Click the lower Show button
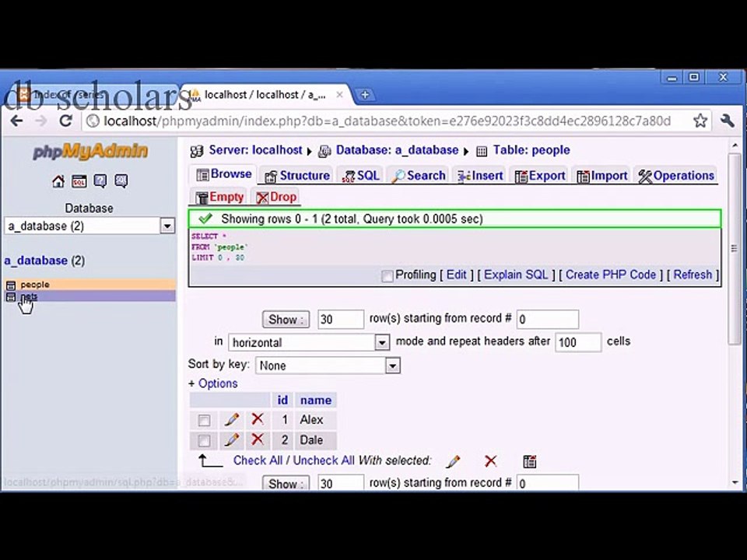Image resolution: width=747 pixels, height=560 pixels. [x=286, y=483]
